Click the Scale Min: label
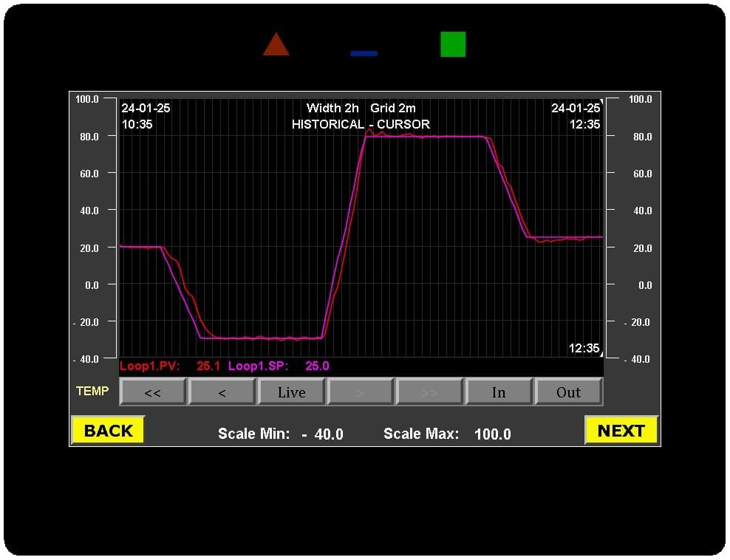This screenshot has height=560, width=730. point(253,434)
